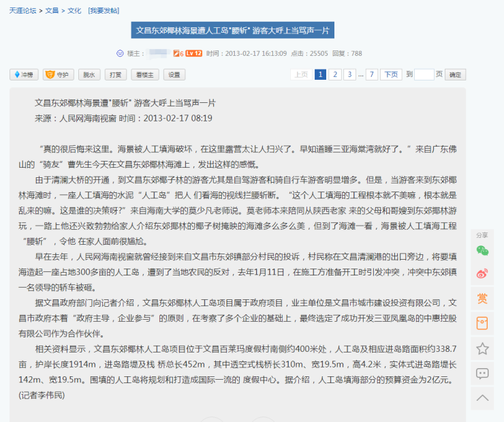The width and height of the screenshot is (504, 422).
Task: Click the 回复：788 count
Action: [x=347, y=53]
